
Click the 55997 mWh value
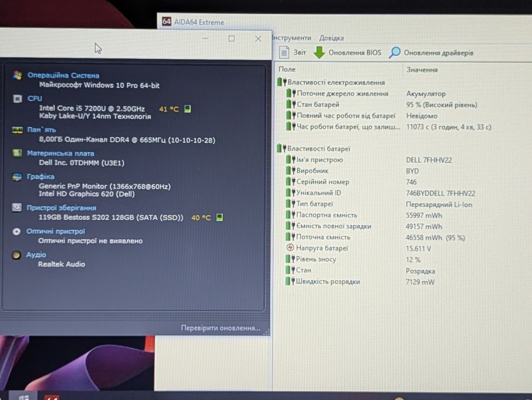424,216
